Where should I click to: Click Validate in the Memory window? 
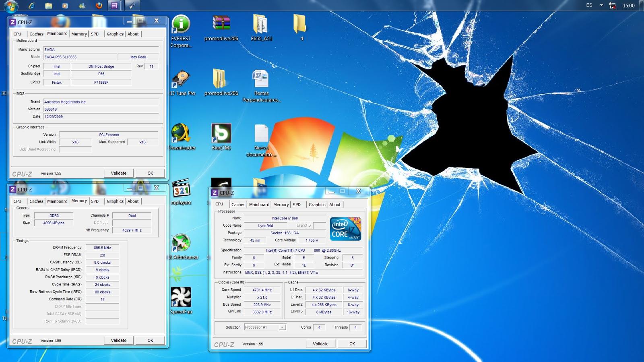(118, 340)
